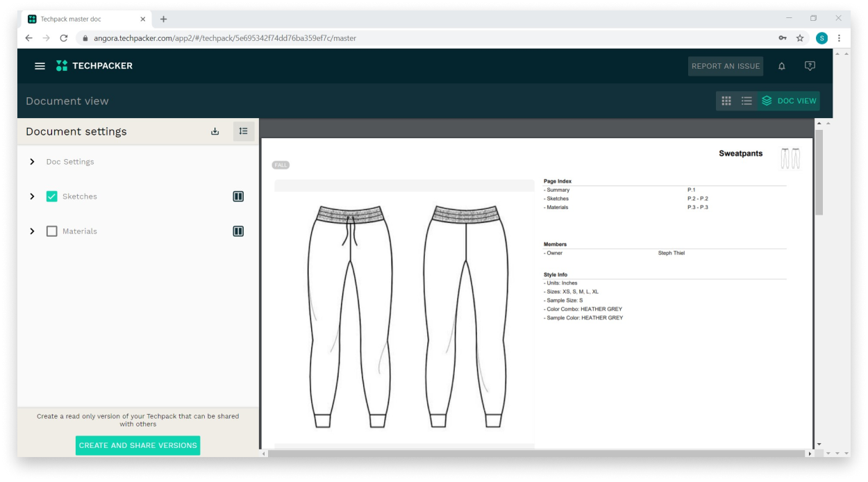Expand the Materials section arrow
The height and width of the screenshot is (482, 868).
(32, 231)
